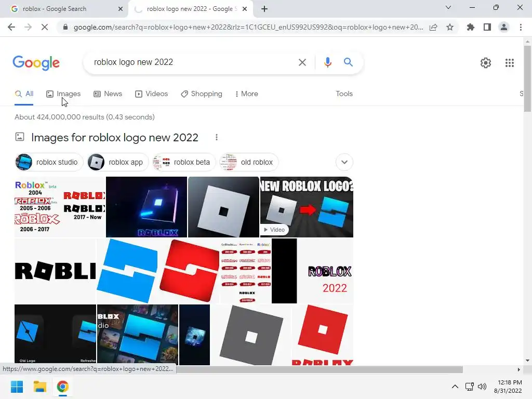Go back to the previous page
The width and height of the screenshot is (532, 399).
click(11, 27)
